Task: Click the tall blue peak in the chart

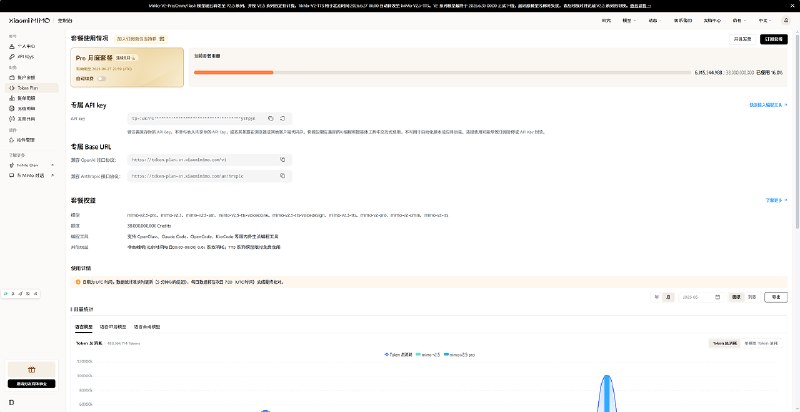Action: point(607,393)
